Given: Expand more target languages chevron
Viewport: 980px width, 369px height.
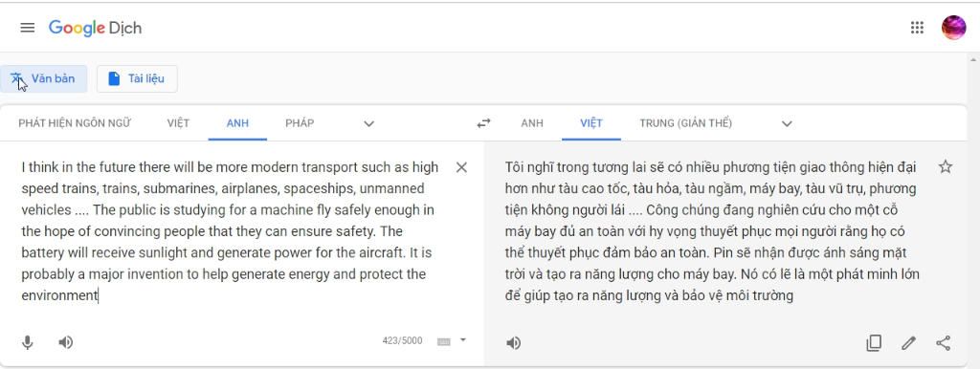Looking at the screenshot, I should [787, 123].
